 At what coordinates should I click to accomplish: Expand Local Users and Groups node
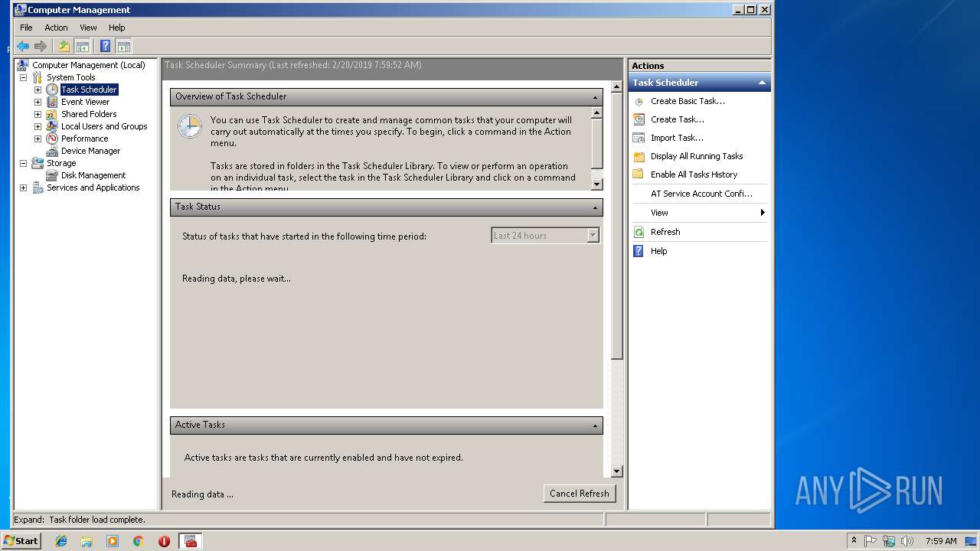pos(38,126)
